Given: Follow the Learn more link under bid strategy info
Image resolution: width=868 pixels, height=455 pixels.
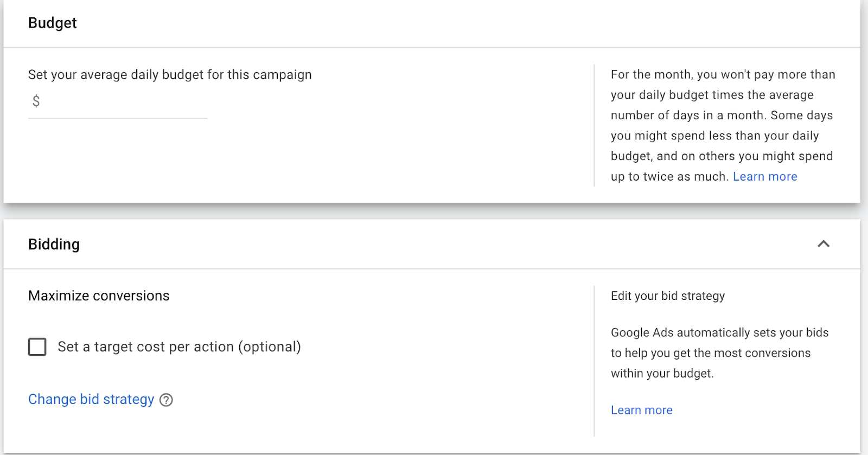Looking at the screenshot, I should coord(641,410).
